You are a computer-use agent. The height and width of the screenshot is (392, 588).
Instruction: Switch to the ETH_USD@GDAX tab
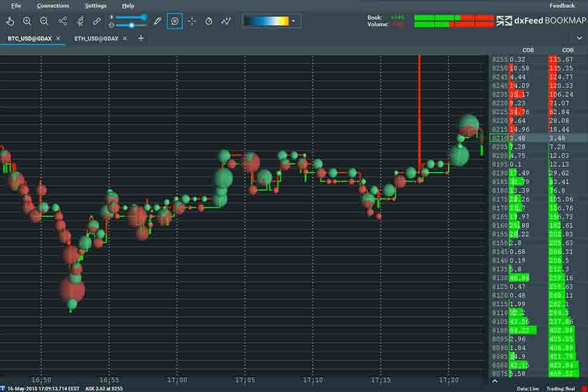point(96,38)
